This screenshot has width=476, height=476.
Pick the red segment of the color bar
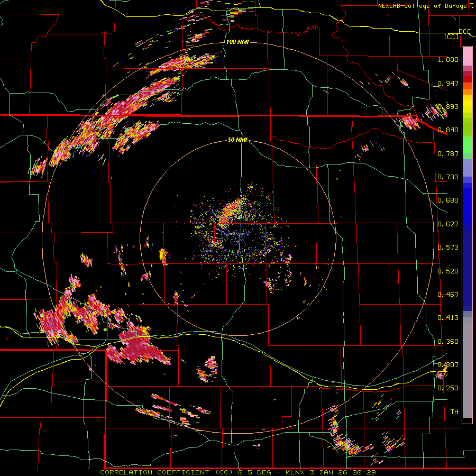(467, 79)
